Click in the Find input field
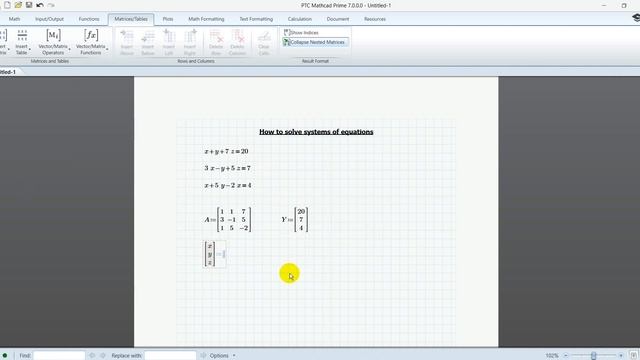 [59, 356]
